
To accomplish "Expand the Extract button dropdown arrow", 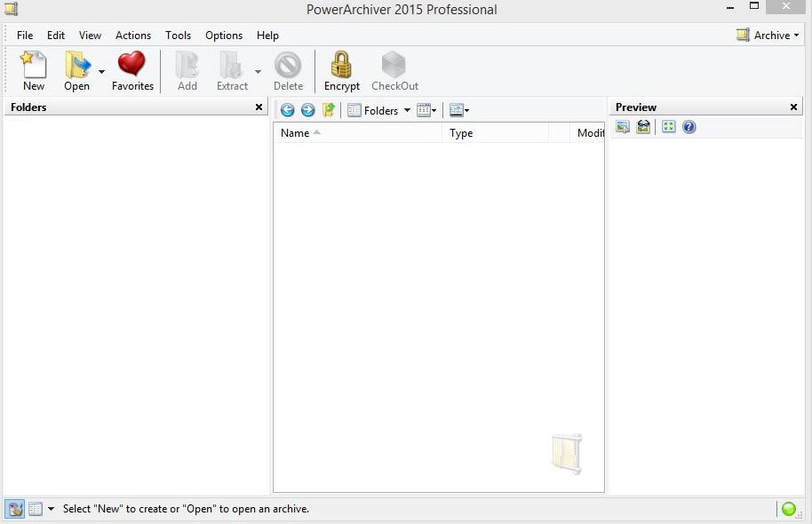I will [258, 71].
